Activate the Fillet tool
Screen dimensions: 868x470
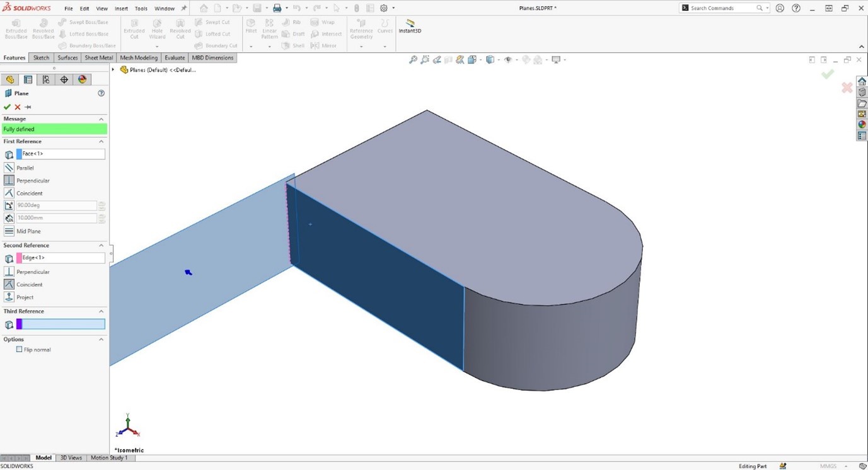[x=251, y=26]
